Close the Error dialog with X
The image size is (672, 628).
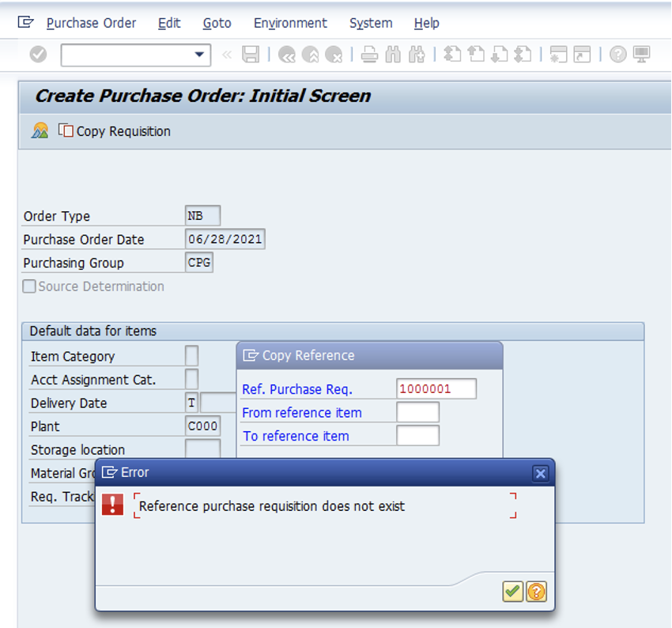coord(541,473)
